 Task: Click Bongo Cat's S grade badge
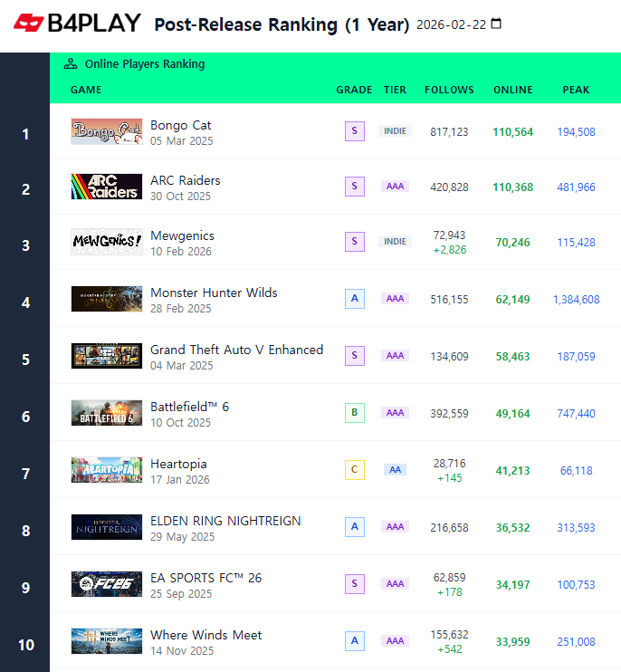pyautogui.click(x=355, y=131)
